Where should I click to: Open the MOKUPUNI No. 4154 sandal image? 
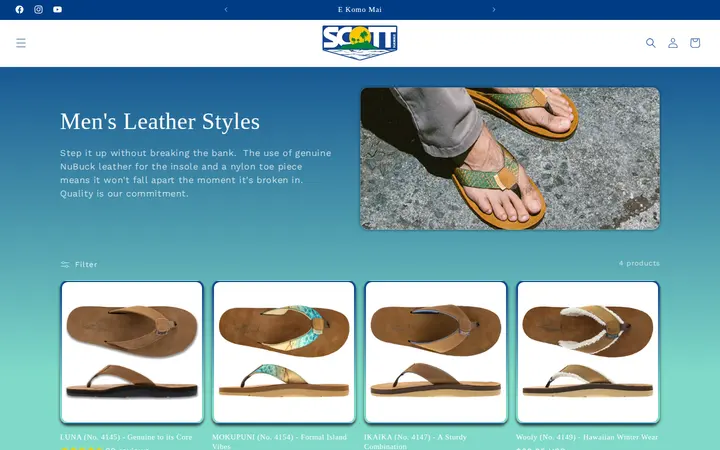[284, 352]
